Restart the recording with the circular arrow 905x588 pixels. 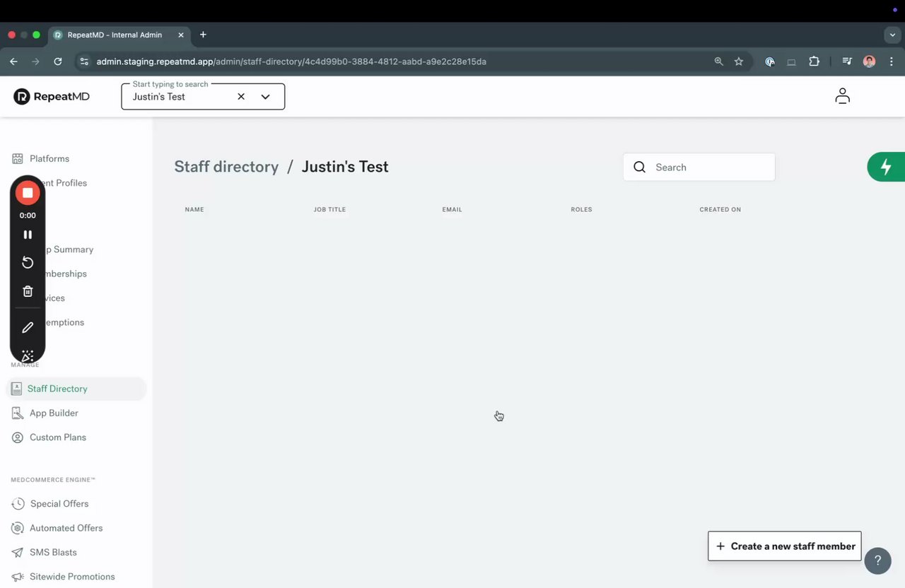point(28,263)
